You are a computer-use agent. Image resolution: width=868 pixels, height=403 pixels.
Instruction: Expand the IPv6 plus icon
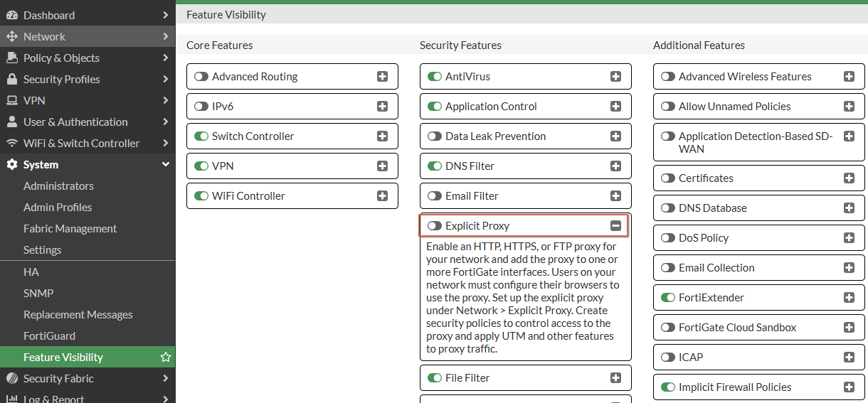[x=383, y=107]
